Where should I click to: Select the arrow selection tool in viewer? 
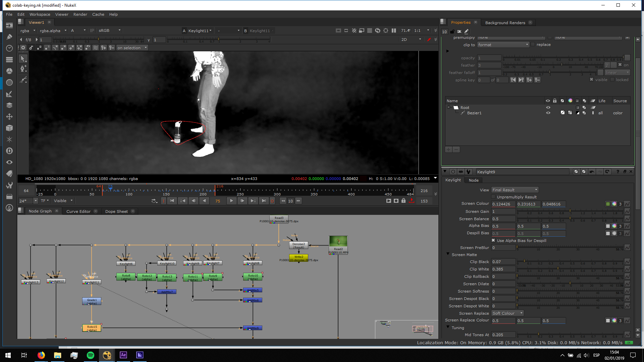pyautogui.click(x=23, y=59)
